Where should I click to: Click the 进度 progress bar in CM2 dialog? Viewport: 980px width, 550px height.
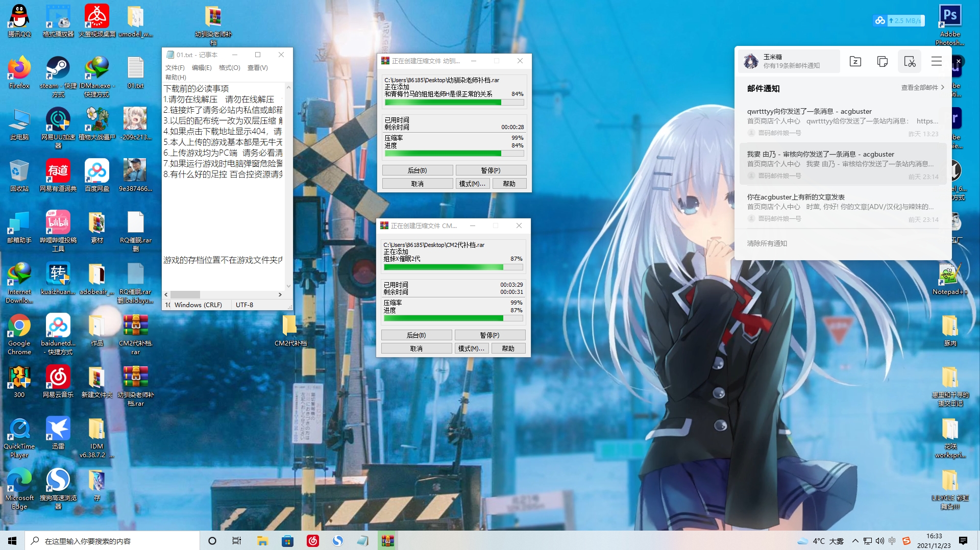(453, 317)
